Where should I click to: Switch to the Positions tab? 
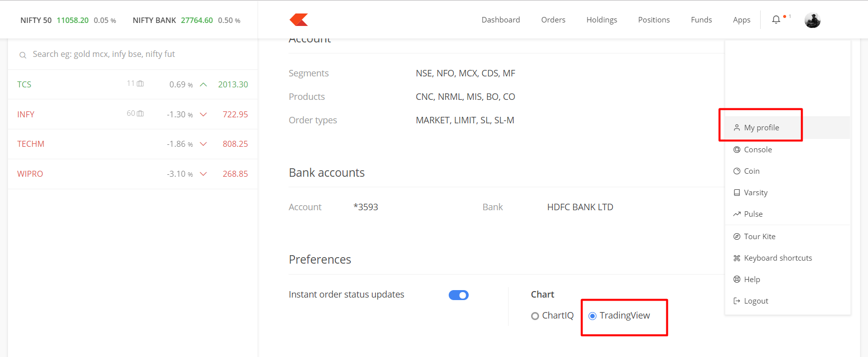point(654,19)
